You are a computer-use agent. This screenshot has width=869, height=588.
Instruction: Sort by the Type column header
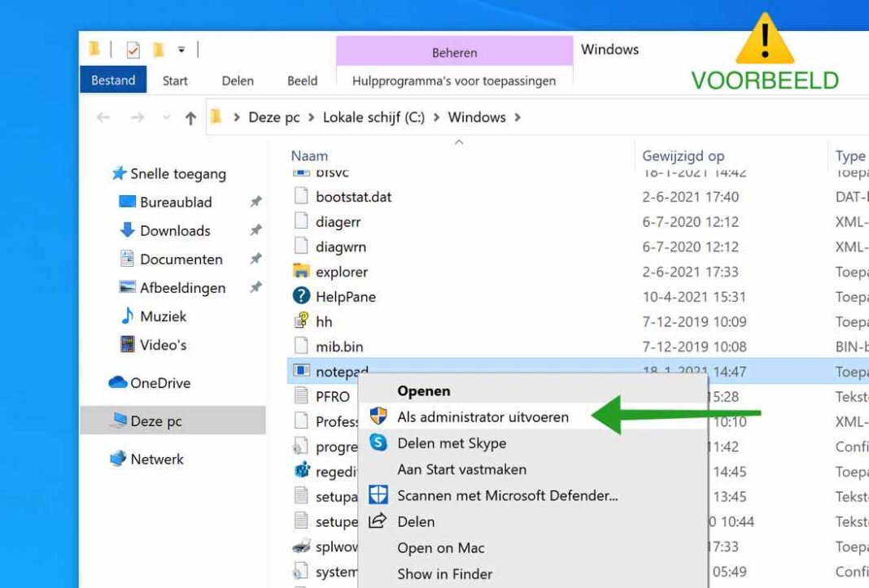(x=850, y=156)
